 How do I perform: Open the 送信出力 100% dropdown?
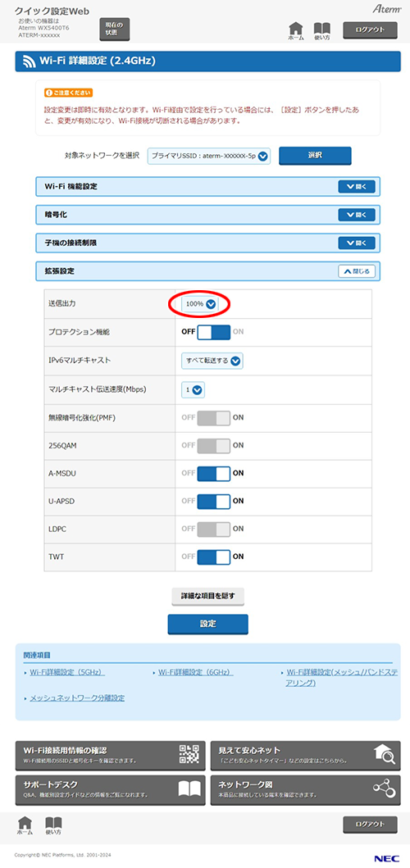click(200, 303)
